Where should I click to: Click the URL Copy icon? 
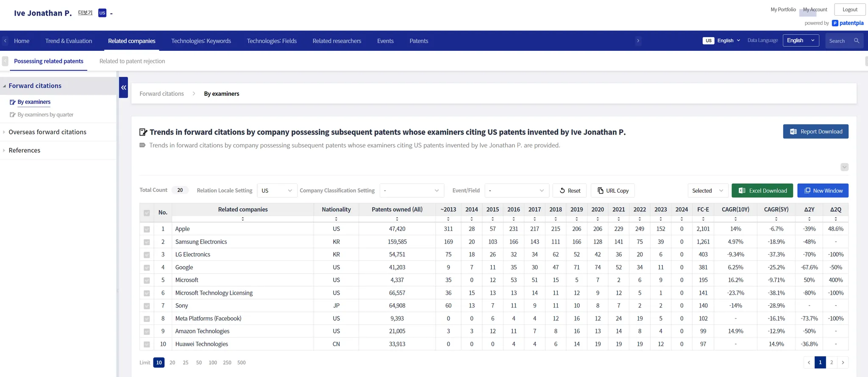pos(600,191)
